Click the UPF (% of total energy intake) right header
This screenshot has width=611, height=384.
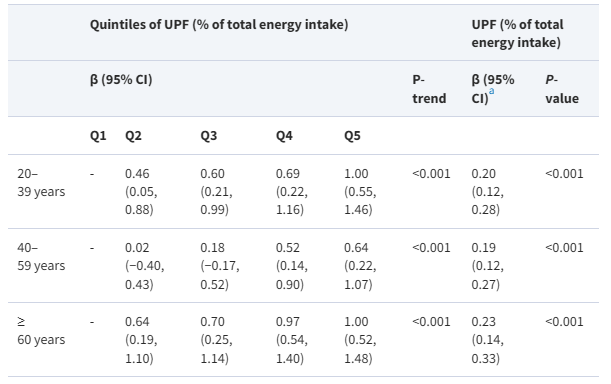tap(517, 33)
